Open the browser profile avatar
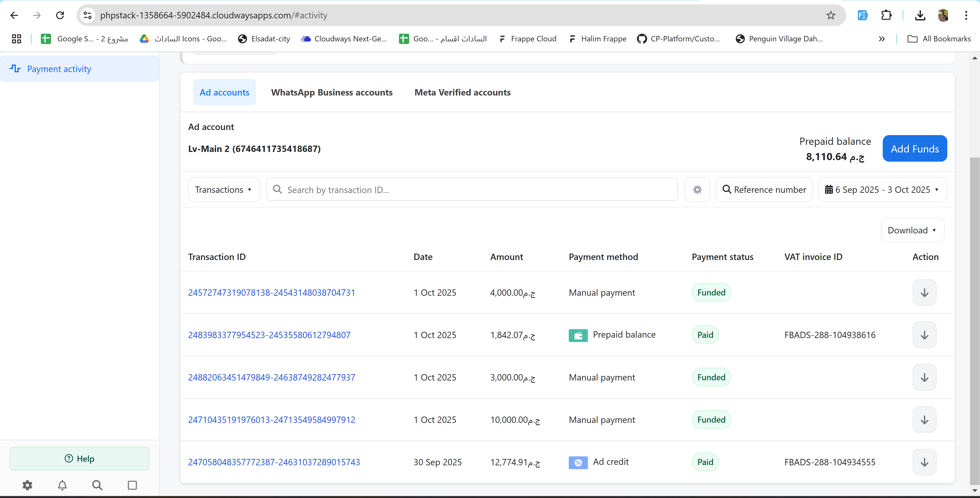The width and height of the screenshot is (980, 498). pyautogui.click(x=943, y=15)
